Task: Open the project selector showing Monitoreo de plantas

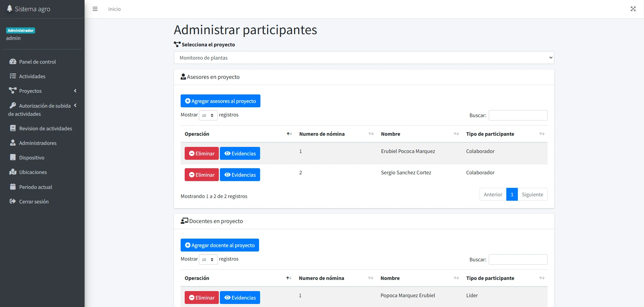Action: (364, 58)
